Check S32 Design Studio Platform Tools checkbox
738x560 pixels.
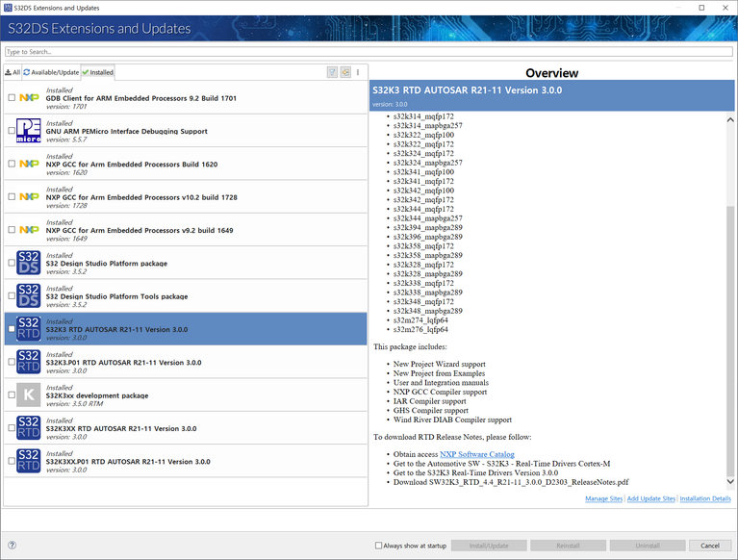click(x=12, y=295)
